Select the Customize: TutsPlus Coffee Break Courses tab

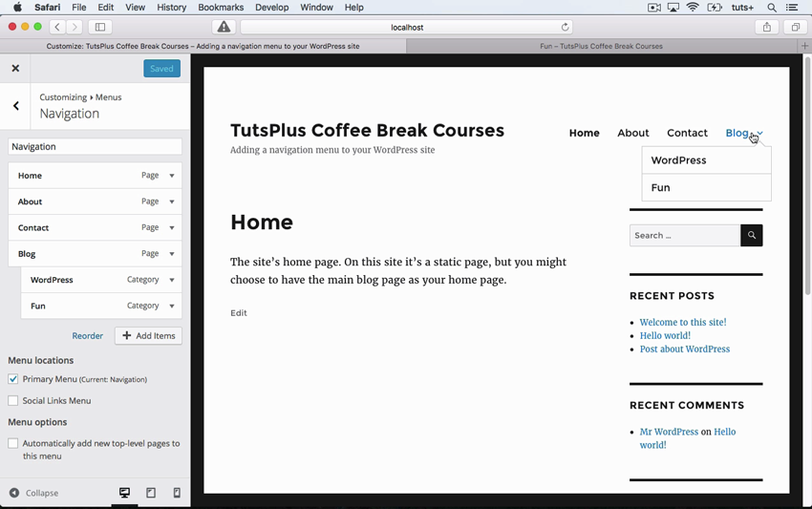coord(203,46)
